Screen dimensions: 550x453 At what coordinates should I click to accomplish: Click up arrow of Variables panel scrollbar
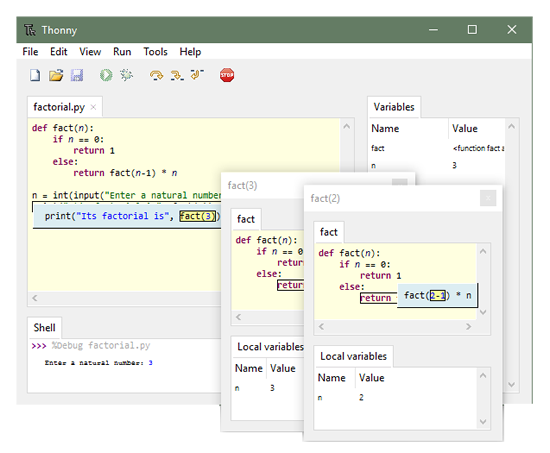pos(511,126)
